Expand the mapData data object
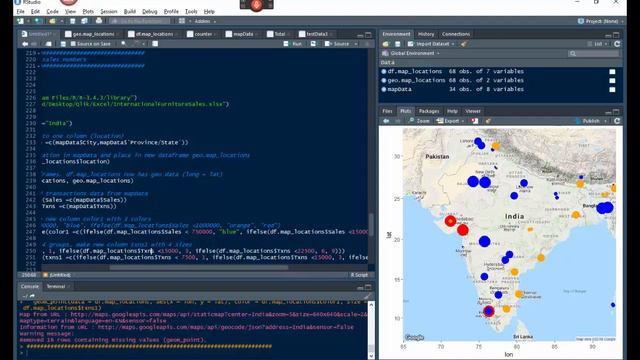The image size is (640, 360). [x=384, y=89]
